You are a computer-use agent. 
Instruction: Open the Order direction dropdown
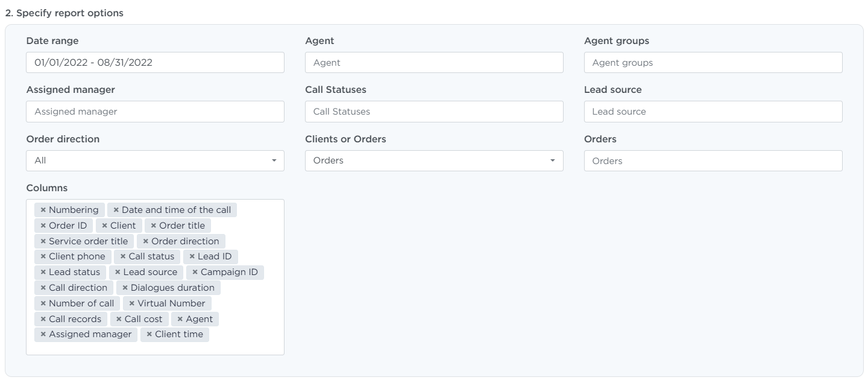point(155,160)
